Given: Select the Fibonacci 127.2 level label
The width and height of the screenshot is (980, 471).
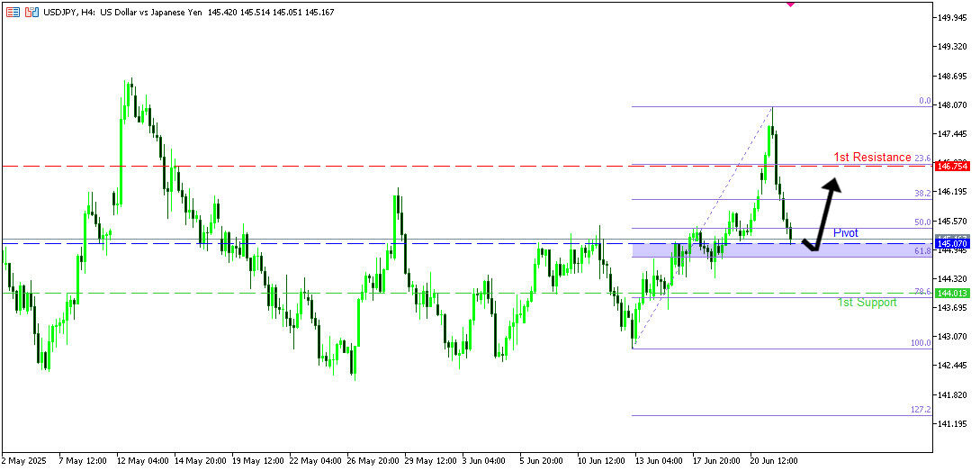Looking at the screenshot, I should [x=921, y=410].
